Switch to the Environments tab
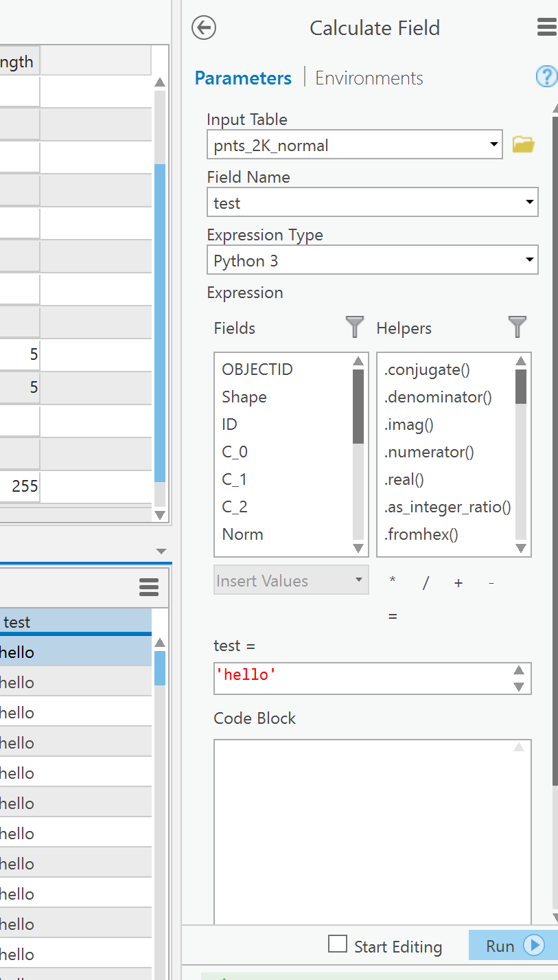This screenshot has height=980, width=558. [x=369, y=78]
